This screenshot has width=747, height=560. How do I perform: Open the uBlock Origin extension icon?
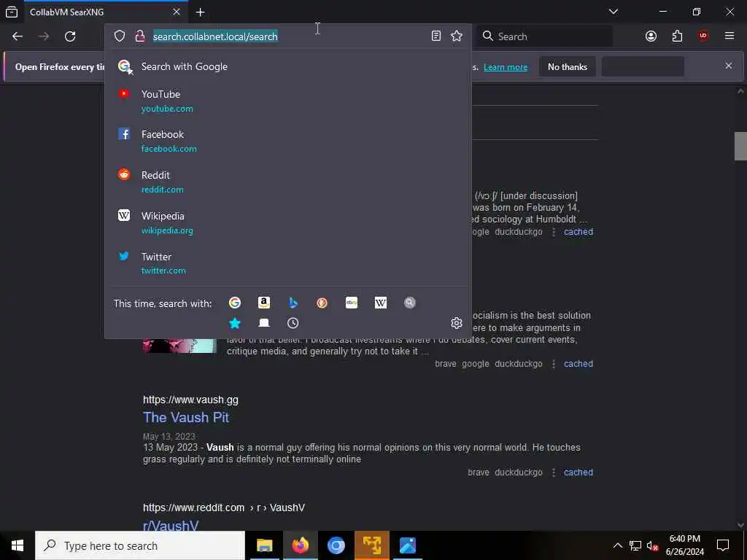point(703,36)
